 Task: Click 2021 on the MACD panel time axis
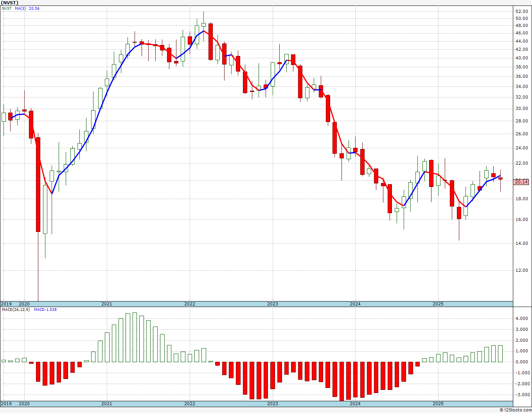[x=107, y=404]
